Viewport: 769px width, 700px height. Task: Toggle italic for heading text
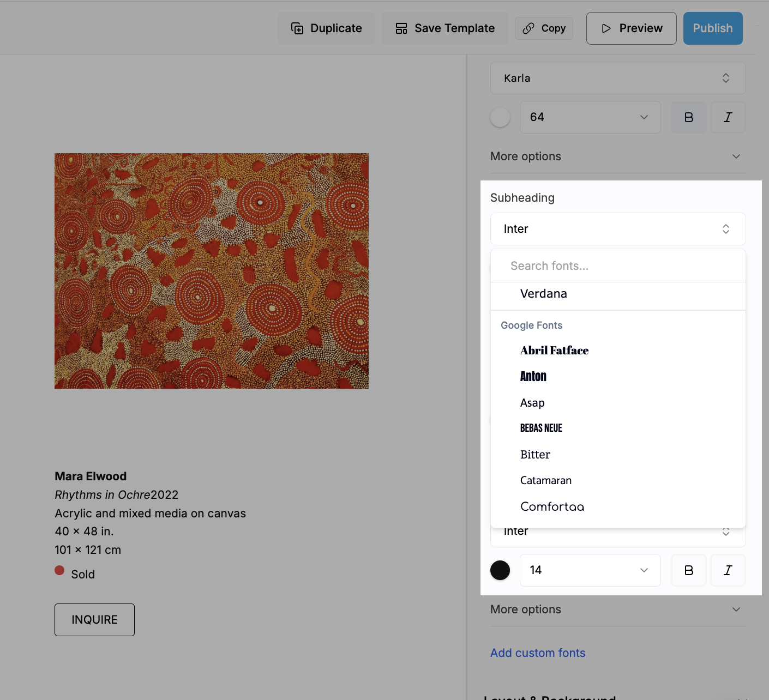click(728, 117)
